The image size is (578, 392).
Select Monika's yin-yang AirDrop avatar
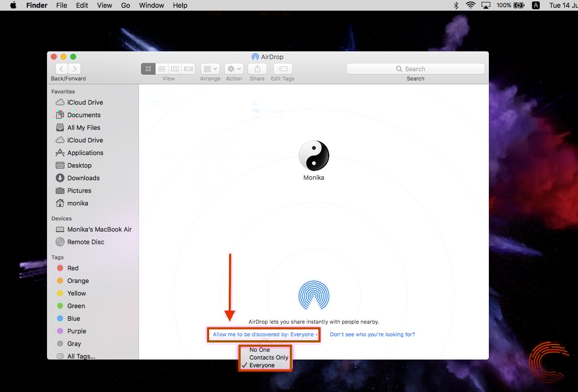pyautogui.click(x=313, y=156)
